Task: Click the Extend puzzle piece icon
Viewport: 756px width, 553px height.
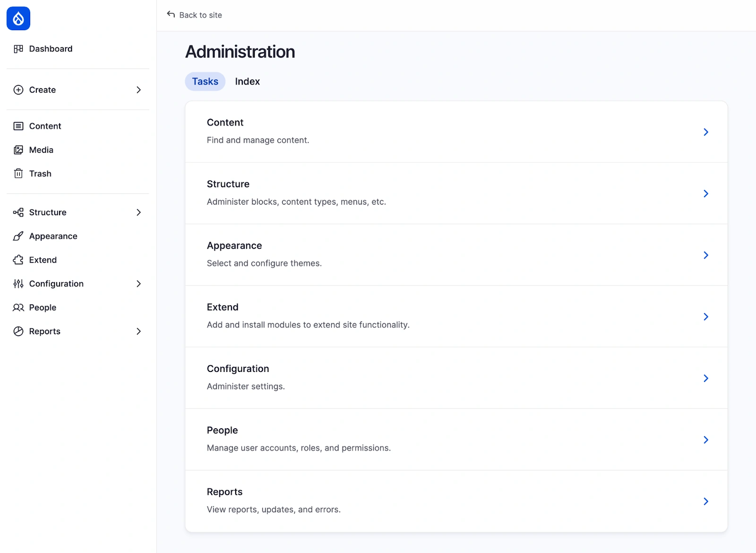Action: pos(18,260)
